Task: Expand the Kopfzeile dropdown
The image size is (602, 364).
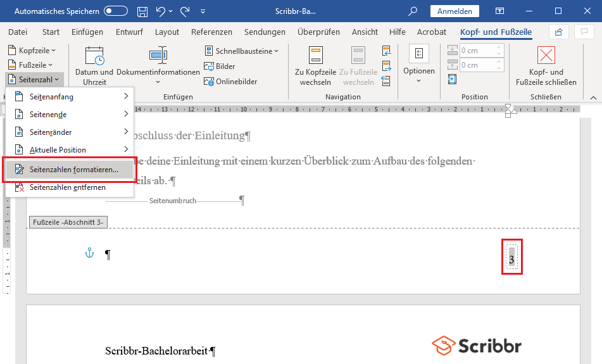Action: coord(32,50)
